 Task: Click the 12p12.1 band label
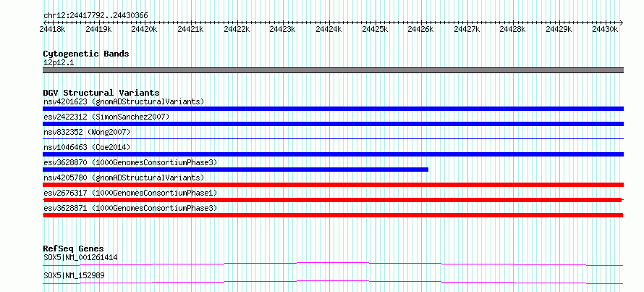[x=59, y=63]
